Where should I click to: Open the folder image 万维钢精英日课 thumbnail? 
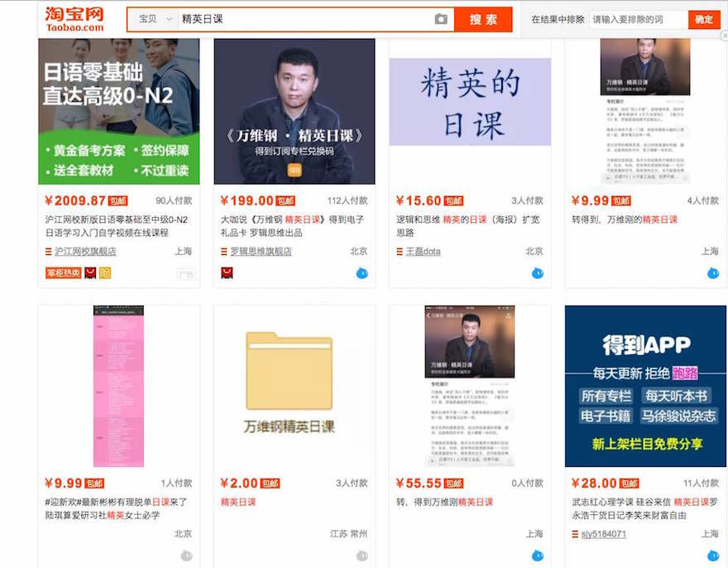294,386
